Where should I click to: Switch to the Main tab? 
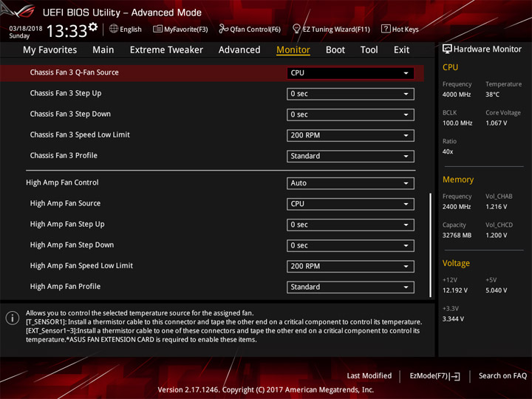(x=103, y=50)
